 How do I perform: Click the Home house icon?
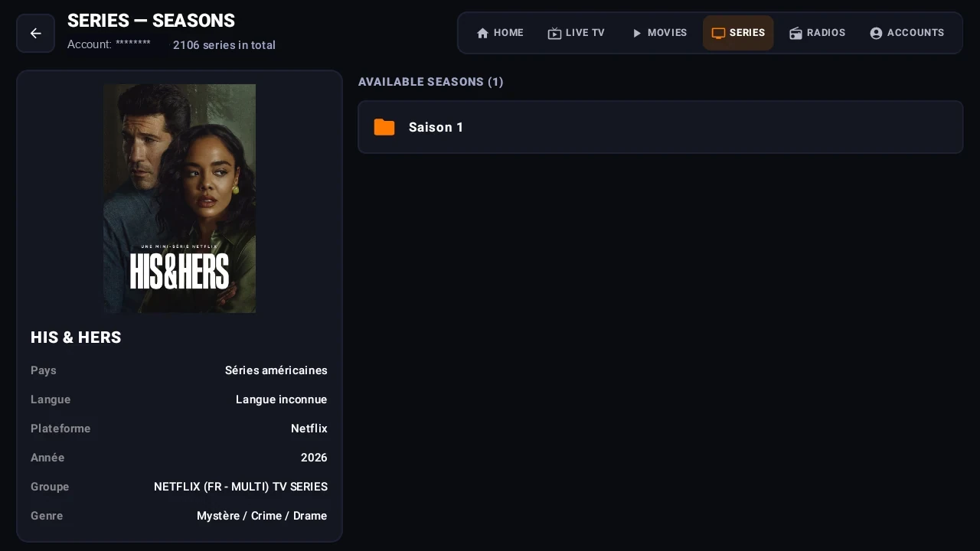(x=482, y=33)
